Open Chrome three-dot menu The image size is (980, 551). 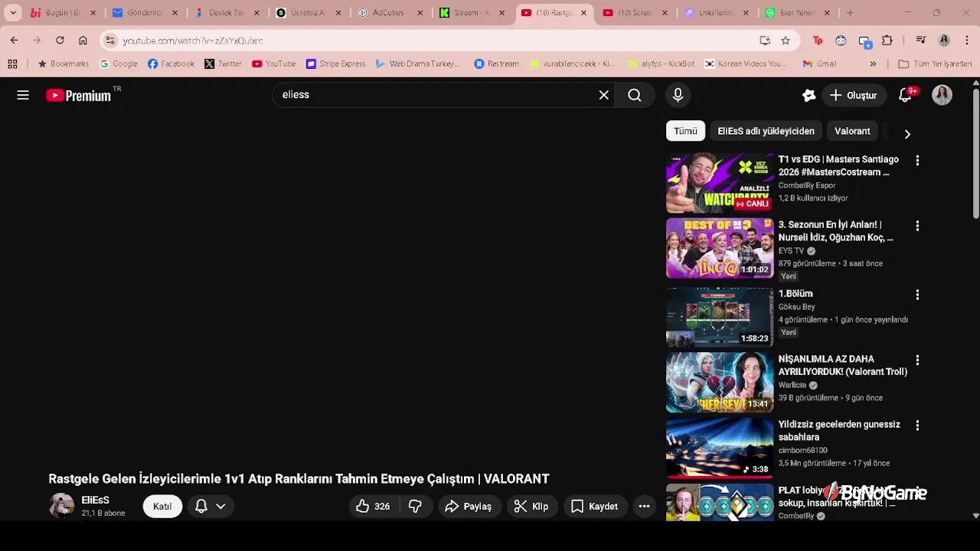pyautogui.click(x=968, y=41)
